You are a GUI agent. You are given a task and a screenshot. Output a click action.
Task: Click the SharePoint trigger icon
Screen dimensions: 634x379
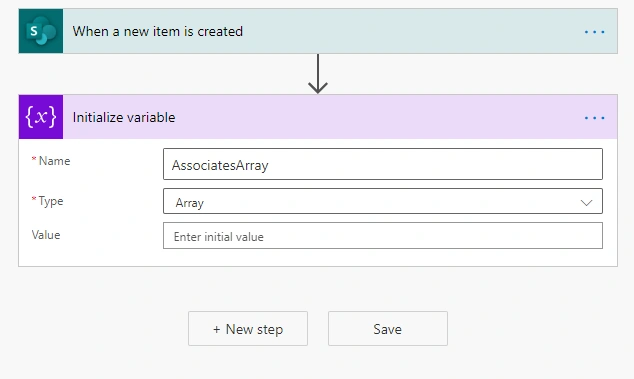(41, 31)
